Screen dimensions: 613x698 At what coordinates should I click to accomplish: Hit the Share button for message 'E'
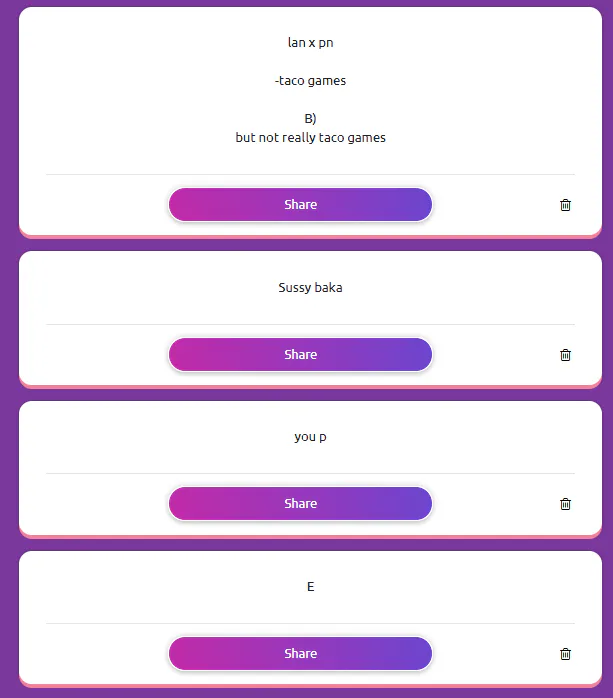pyautogui.click(x=300, y=654)
